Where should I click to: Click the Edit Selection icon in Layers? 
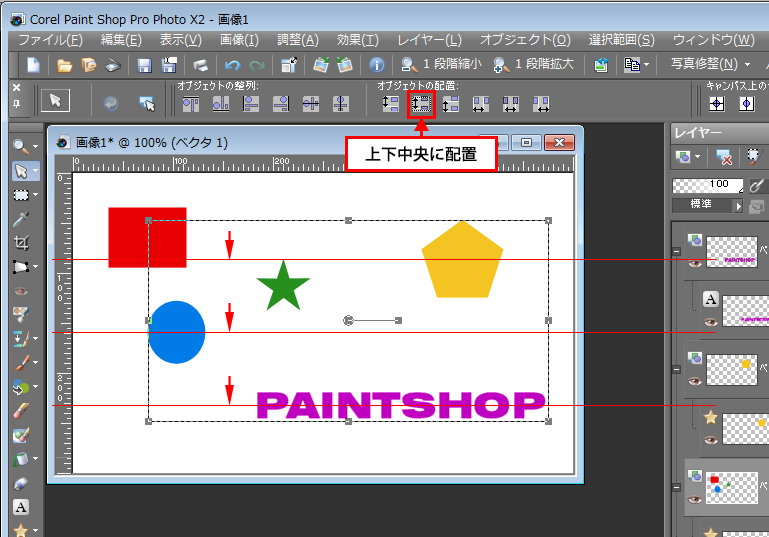click(x=753, y=156)
